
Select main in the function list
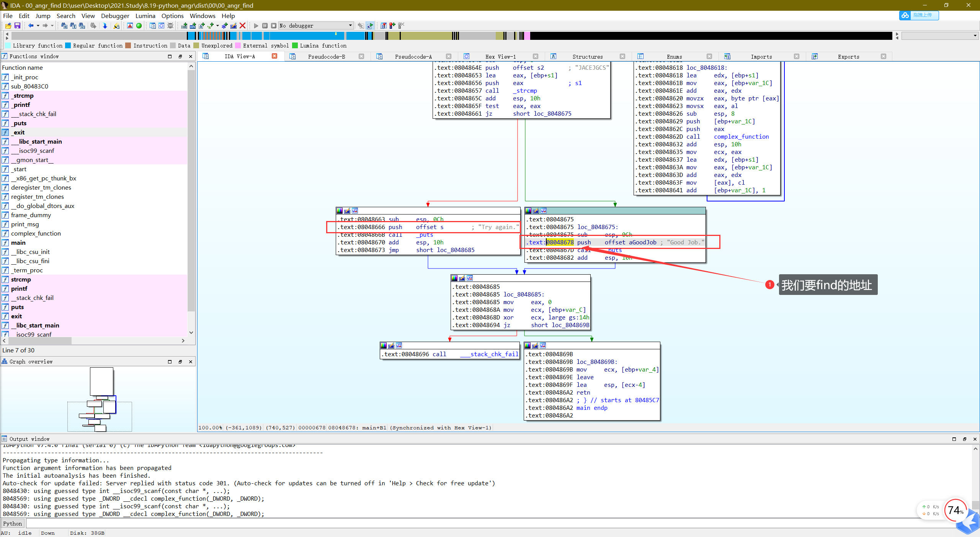tap(18, 242)
